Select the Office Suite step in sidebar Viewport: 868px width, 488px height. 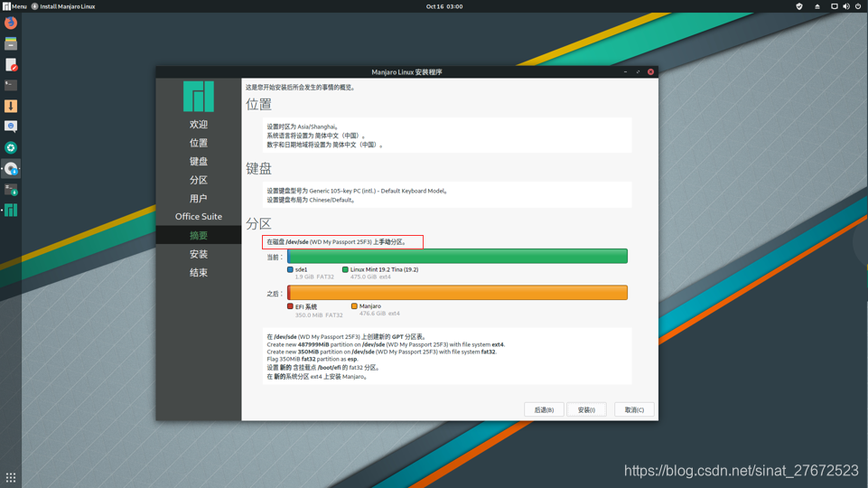(198, 217)
